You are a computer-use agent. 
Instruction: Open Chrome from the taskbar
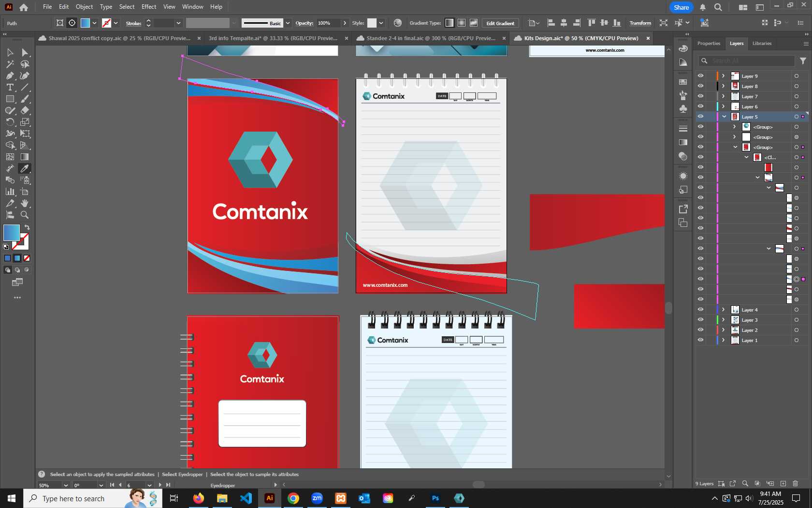[293, 498]
